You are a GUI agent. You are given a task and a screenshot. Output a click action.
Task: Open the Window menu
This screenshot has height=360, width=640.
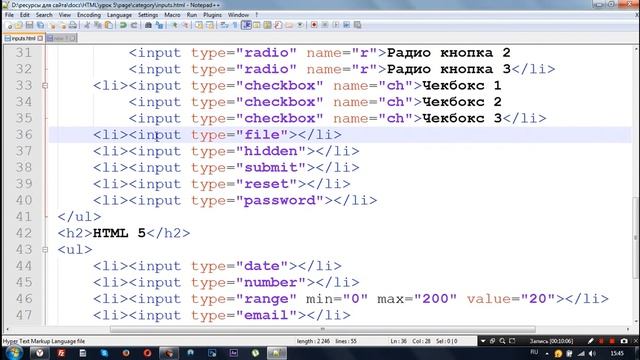(x=238, y=15)
